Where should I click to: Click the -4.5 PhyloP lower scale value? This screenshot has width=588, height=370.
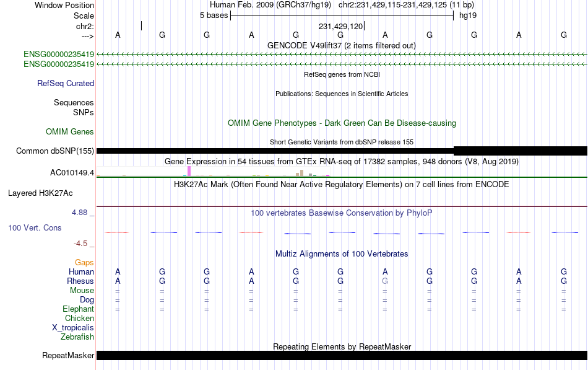point(80,244)
